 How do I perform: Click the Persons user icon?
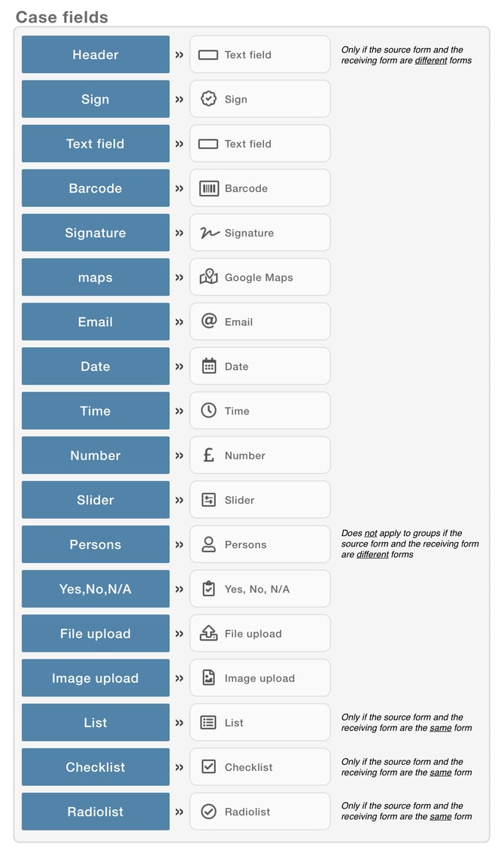(x=208, y=544)
